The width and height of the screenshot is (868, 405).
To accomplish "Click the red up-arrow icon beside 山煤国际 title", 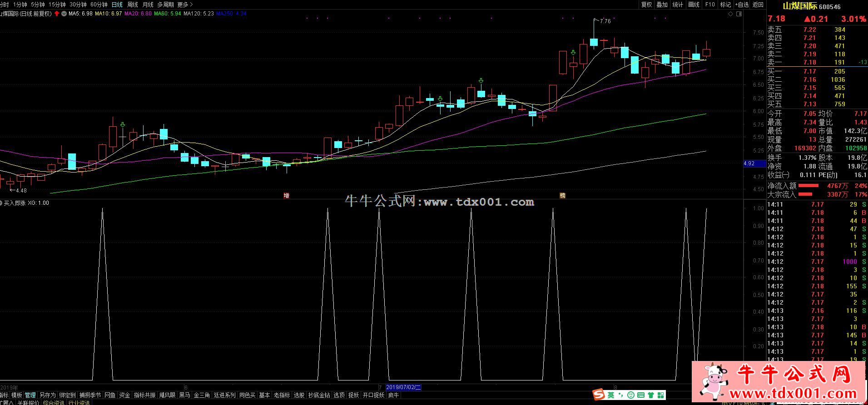I will 57,14.
